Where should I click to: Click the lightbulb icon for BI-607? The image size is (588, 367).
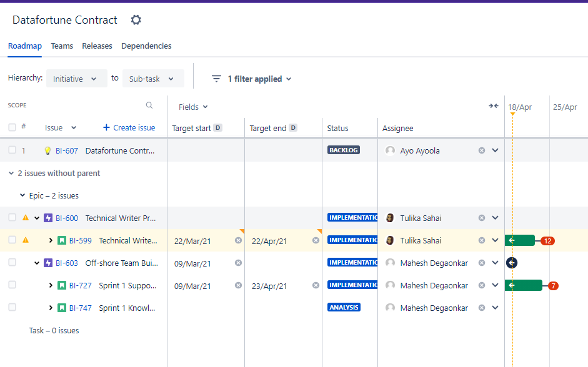[x=47, y=150]
